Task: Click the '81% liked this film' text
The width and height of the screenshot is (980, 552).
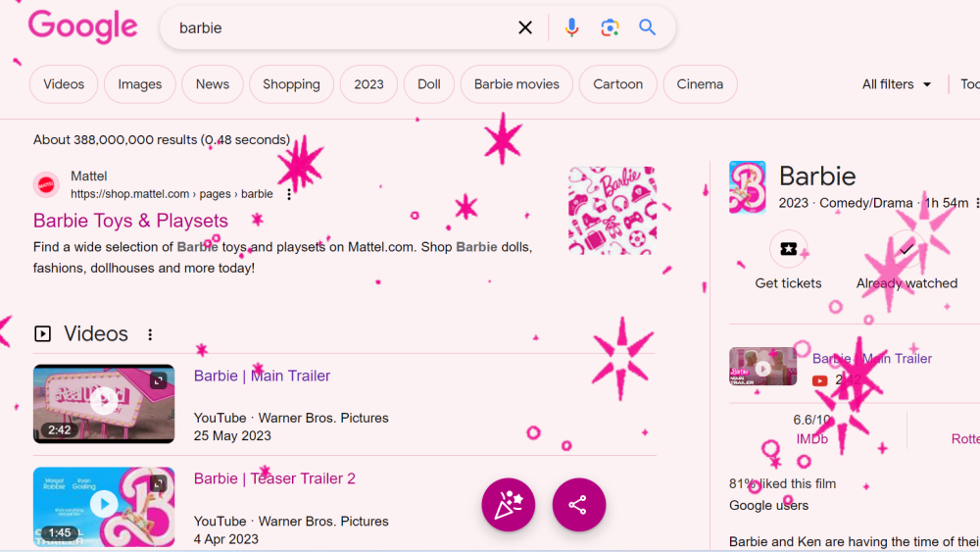Action: pyautogui.click(x=782, y=484)
